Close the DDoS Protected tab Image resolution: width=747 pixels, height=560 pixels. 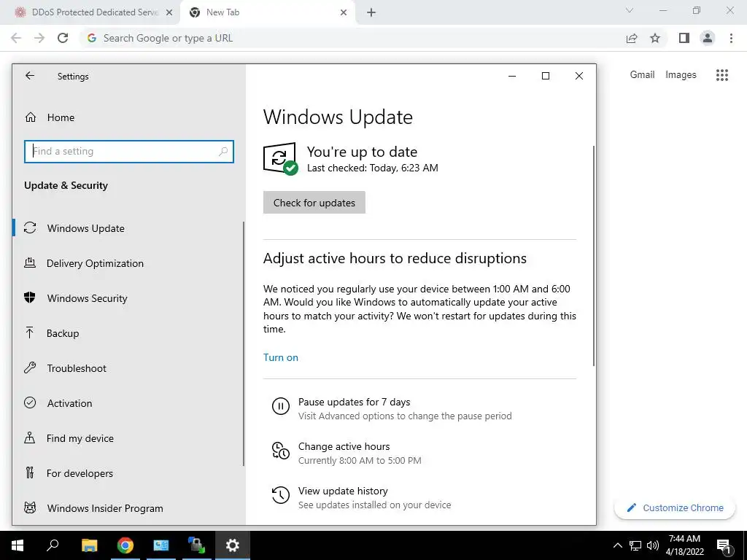[x=169, y=13]
